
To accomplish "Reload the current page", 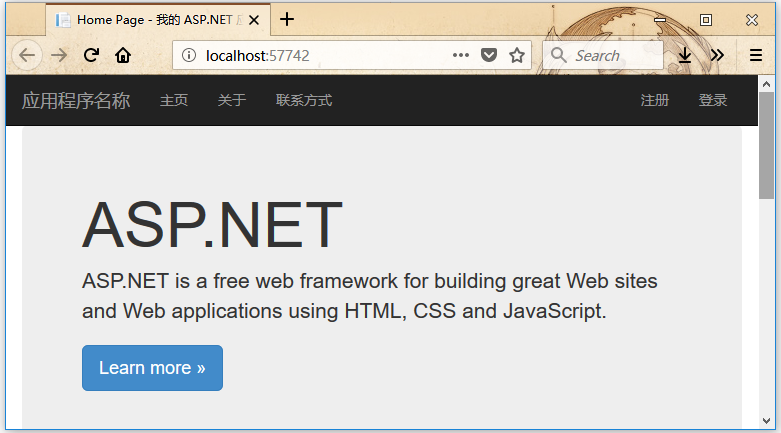I will point(91,55).
